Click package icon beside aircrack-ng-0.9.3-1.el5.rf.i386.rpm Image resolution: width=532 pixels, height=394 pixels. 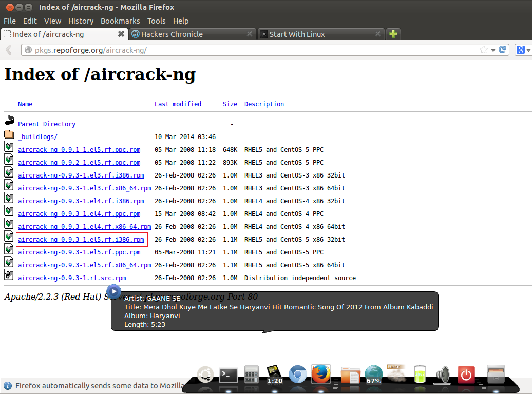click(x=9, y=237)
